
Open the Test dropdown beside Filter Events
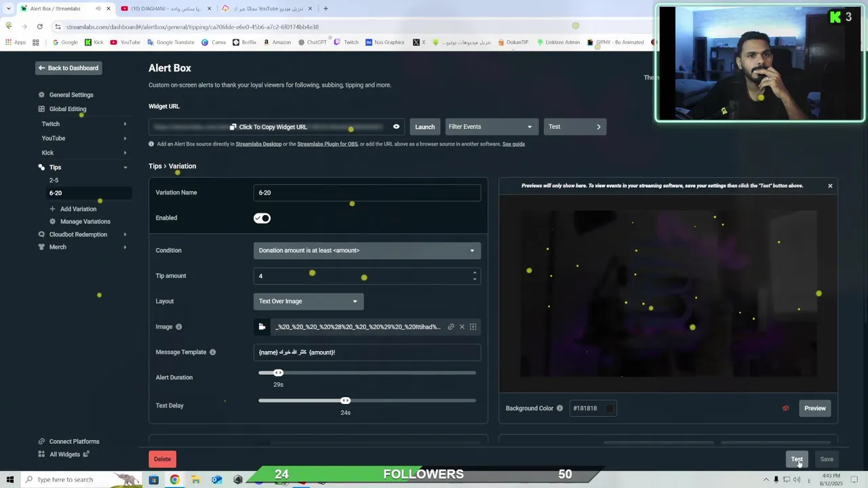click(575, 127)
